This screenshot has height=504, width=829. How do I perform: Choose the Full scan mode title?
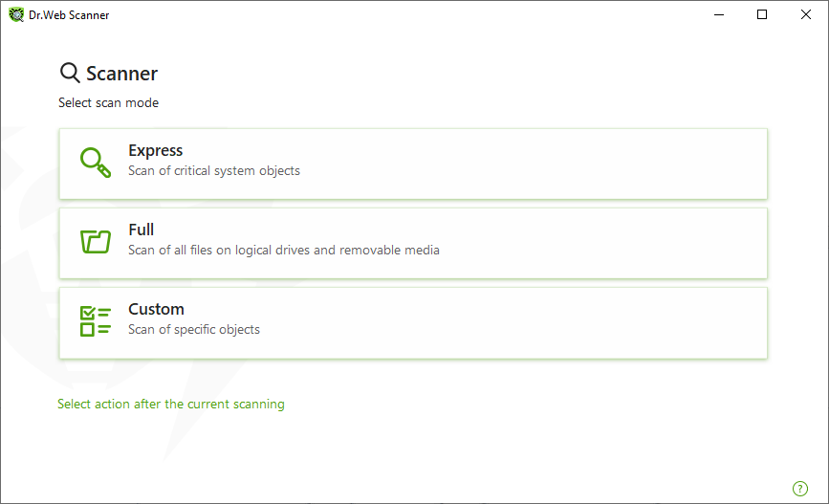click(142, 230)
